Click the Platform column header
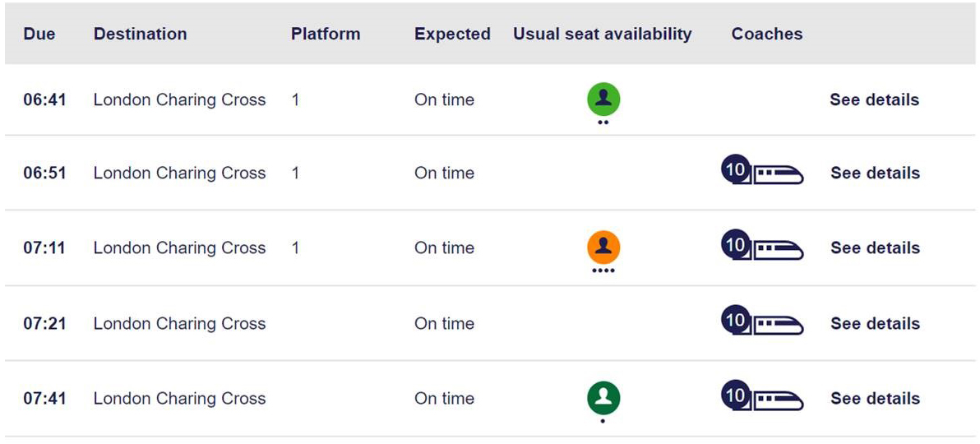The width and height of the screenshot is (980, 444). click(326, 34)
